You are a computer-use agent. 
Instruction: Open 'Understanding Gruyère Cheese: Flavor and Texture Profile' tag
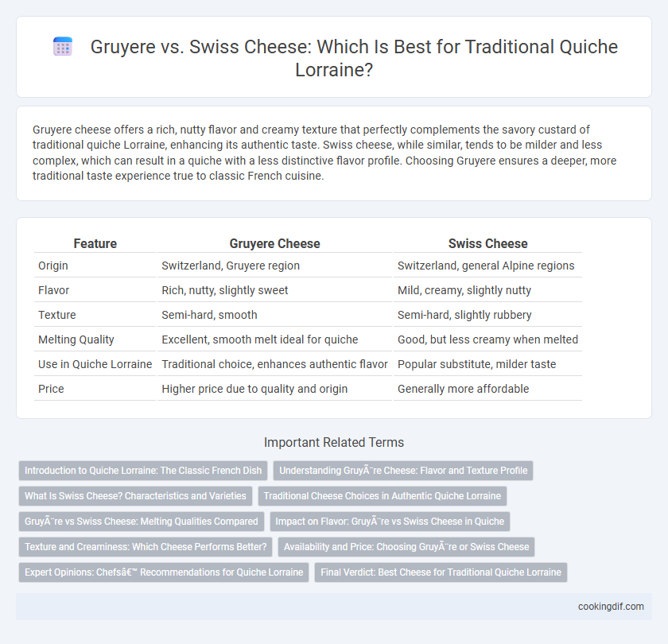[x=403, y=471]
